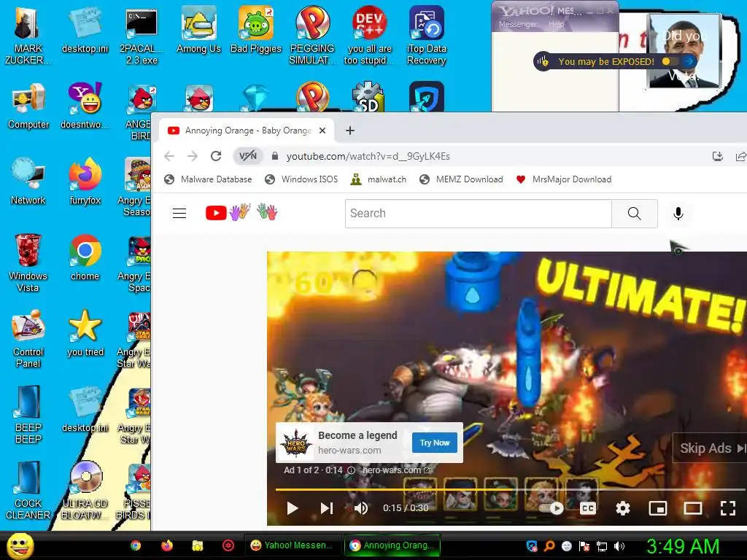747x560 pixels.
Task: Open the PEGGING SIMULAT desktop shortcut
Action: tap(312, 36)
